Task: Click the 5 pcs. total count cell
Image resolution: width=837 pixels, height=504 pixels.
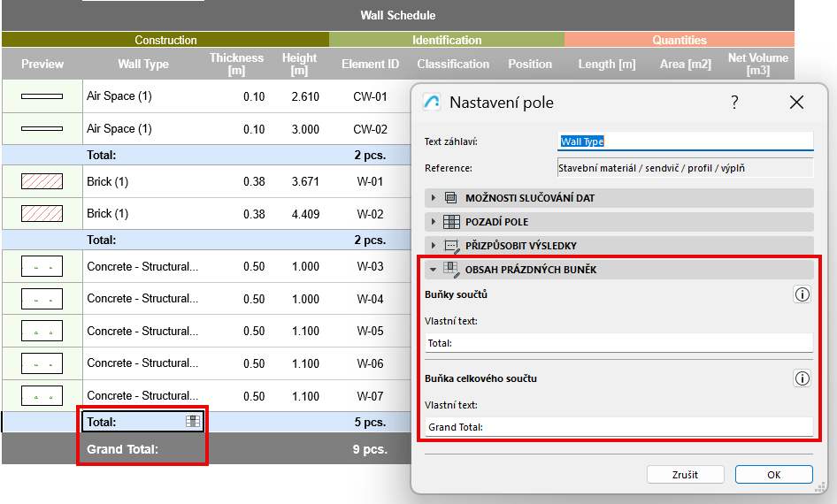Action: [370, 422]
